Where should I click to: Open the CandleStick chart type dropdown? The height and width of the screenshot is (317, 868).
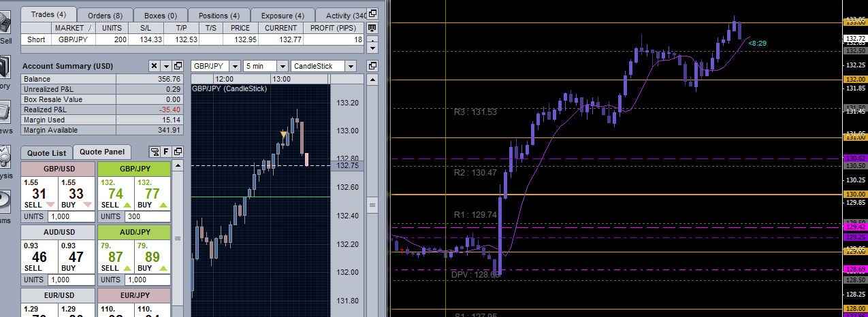tap(350, 66)
